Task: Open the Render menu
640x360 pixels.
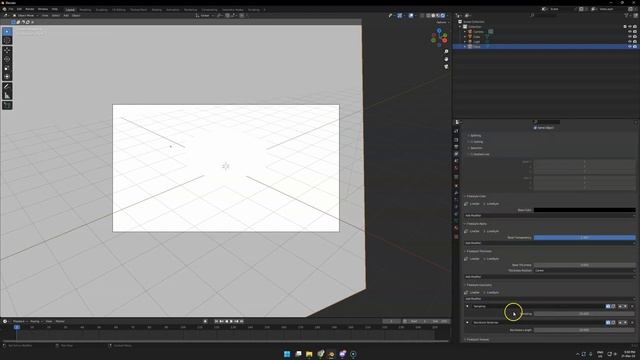Action: 29,9
